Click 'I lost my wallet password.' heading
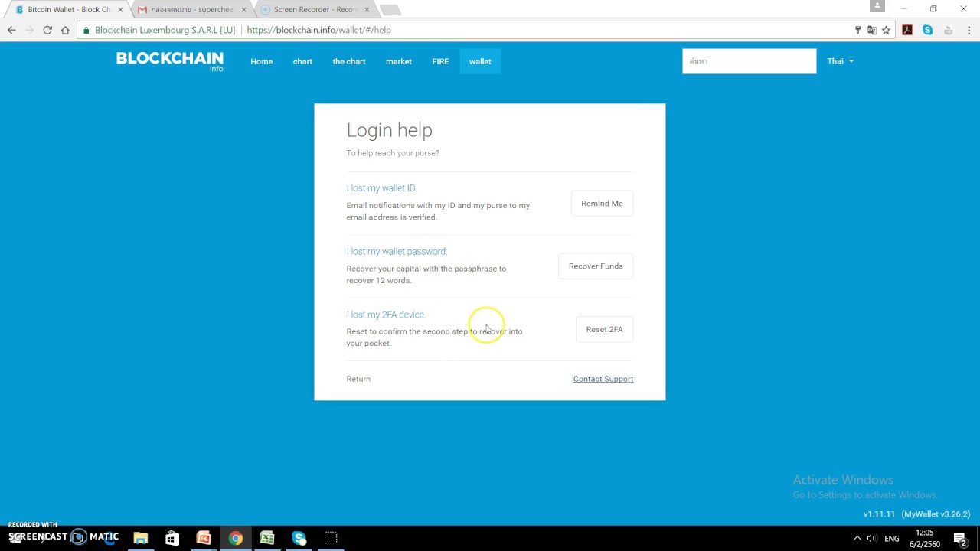980x551 pixels. [x=397, y=251]
